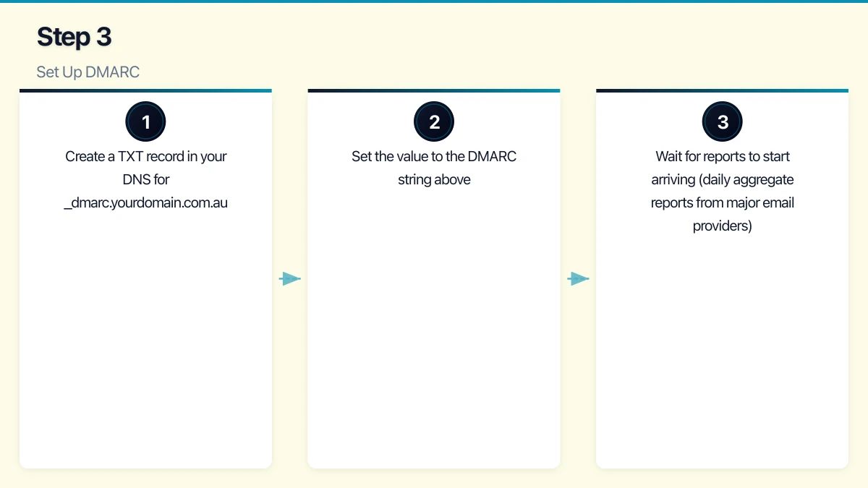The height and width of the screenshot is (488, 868).
Task: Click the arrow between card 1 and card 2
Action: point(289,278)
